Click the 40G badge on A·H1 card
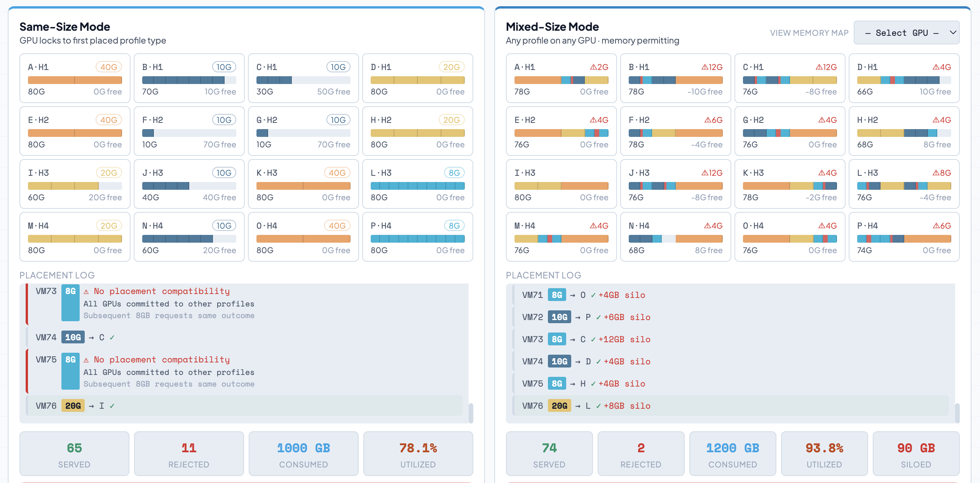This screenshot has height=483, width=980. tap(108, 67)
